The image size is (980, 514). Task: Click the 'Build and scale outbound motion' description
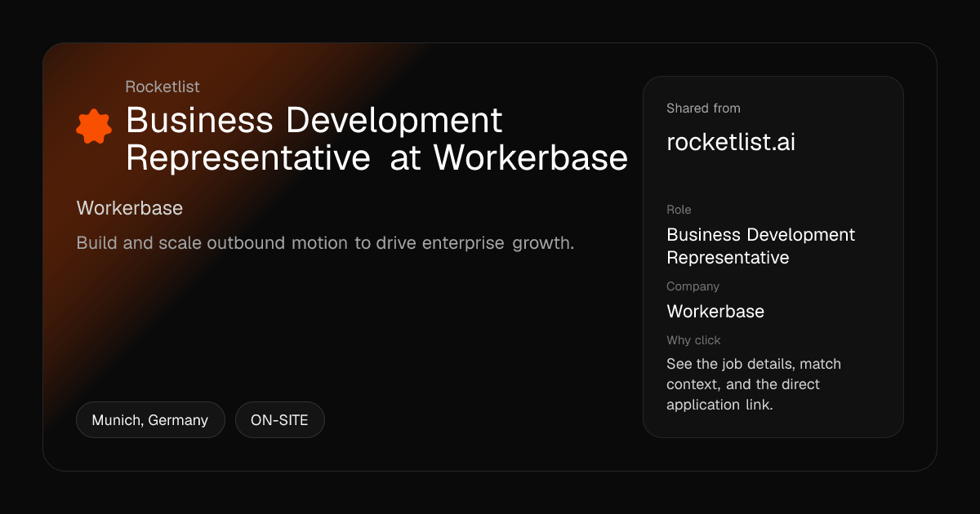click(x=325, y=243)
